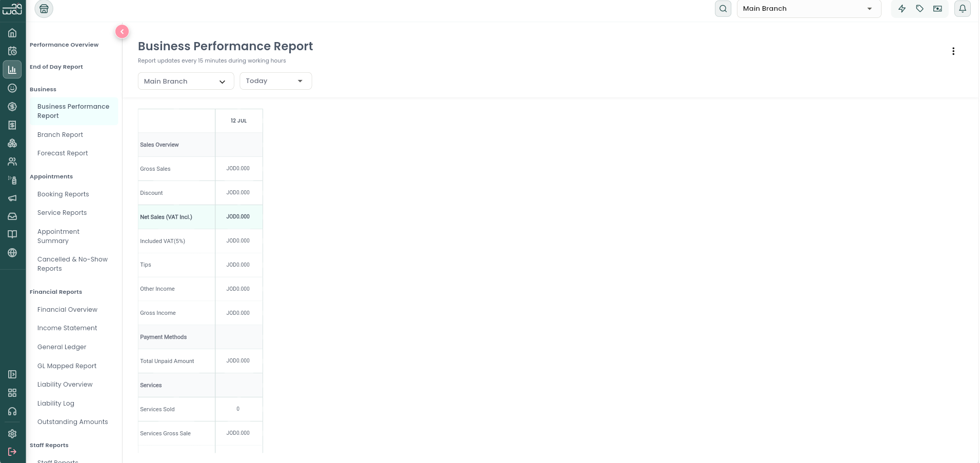The height and width of the screenshot is (463, 980).
Task: Open the megaphone marketing icon
Action: (x=12, y=198)
